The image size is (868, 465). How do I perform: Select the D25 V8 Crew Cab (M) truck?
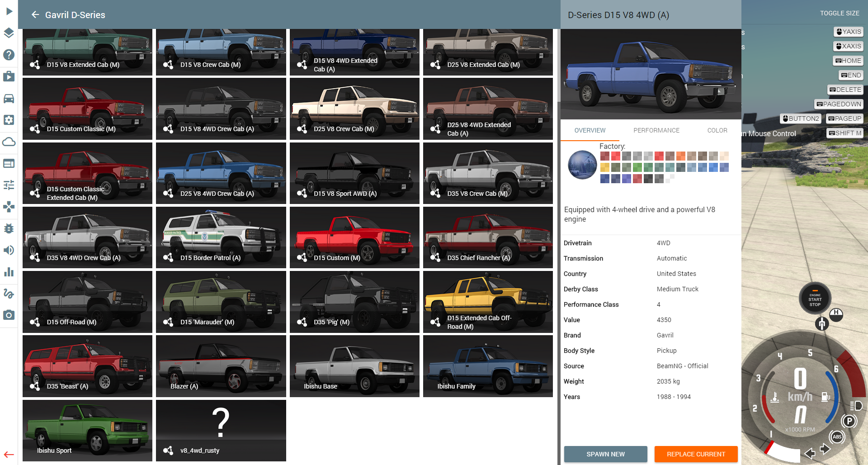coord(354,109)
